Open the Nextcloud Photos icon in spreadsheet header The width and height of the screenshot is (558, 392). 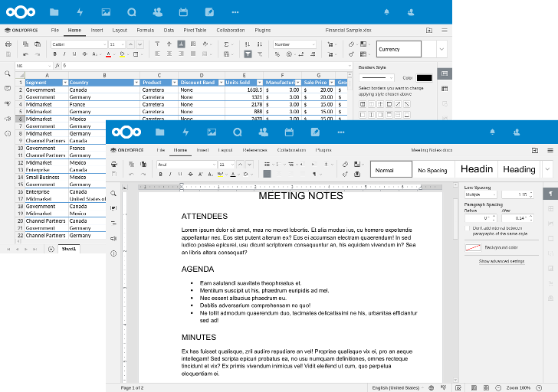pos(106,12)
